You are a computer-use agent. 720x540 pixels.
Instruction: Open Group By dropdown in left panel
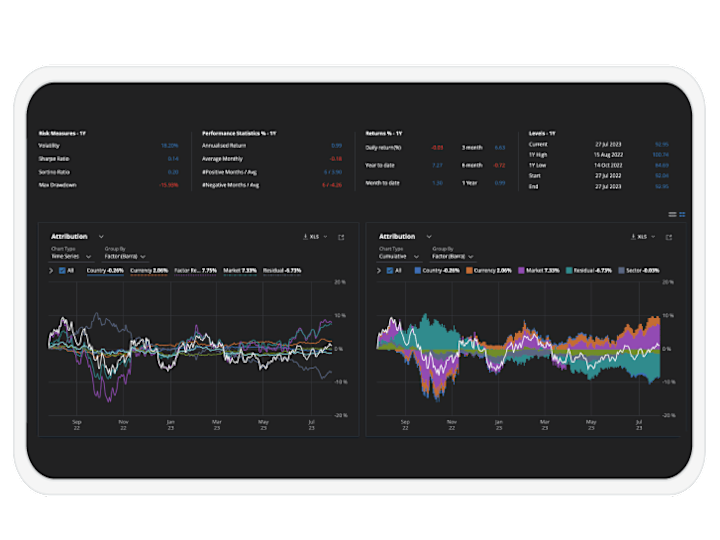pyautogui.click(x=125, y=257)
